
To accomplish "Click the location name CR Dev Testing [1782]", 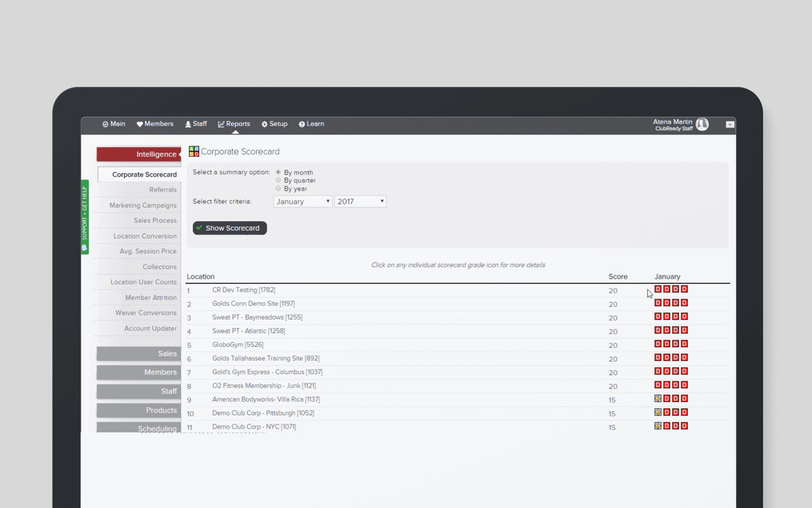I will [244, 290].
